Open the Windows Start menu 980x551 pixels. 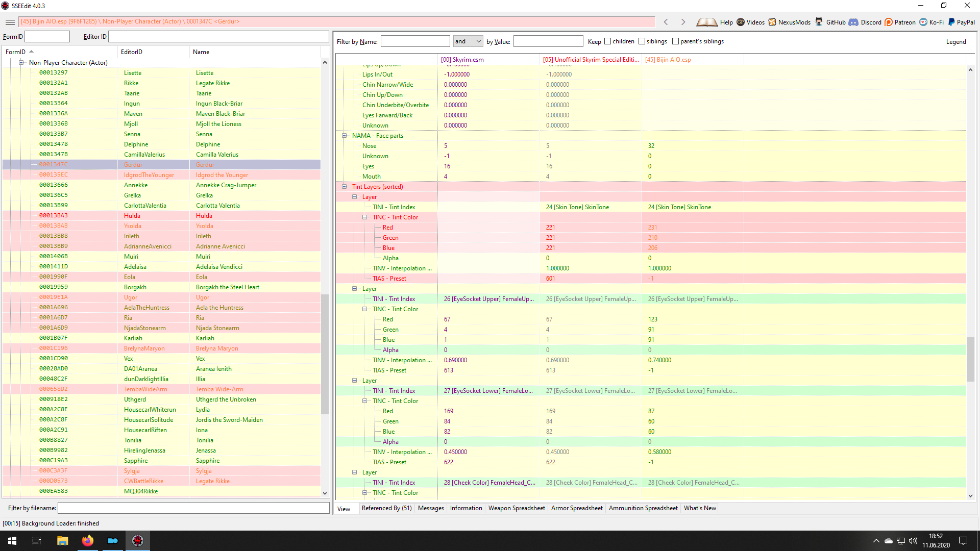pos(12,541)
